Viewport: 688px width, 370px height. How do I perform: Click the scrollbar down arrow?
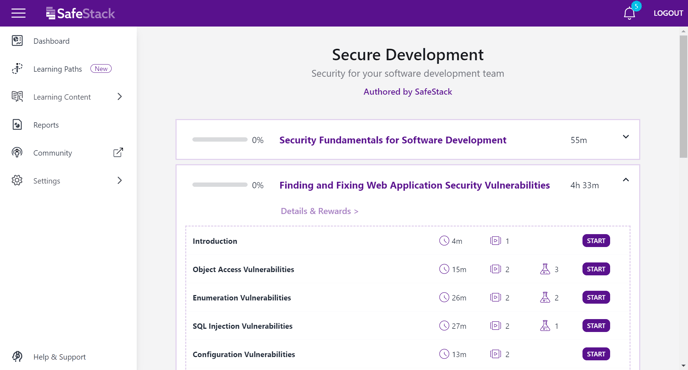tap(683, 366)
